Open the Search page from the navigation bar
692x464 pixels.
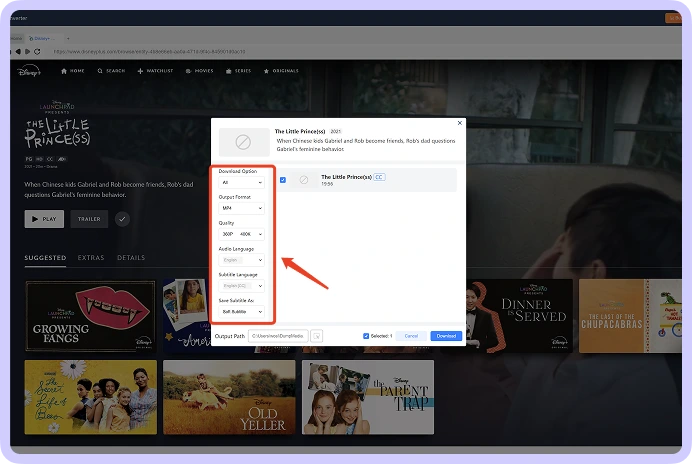point(112,71)
